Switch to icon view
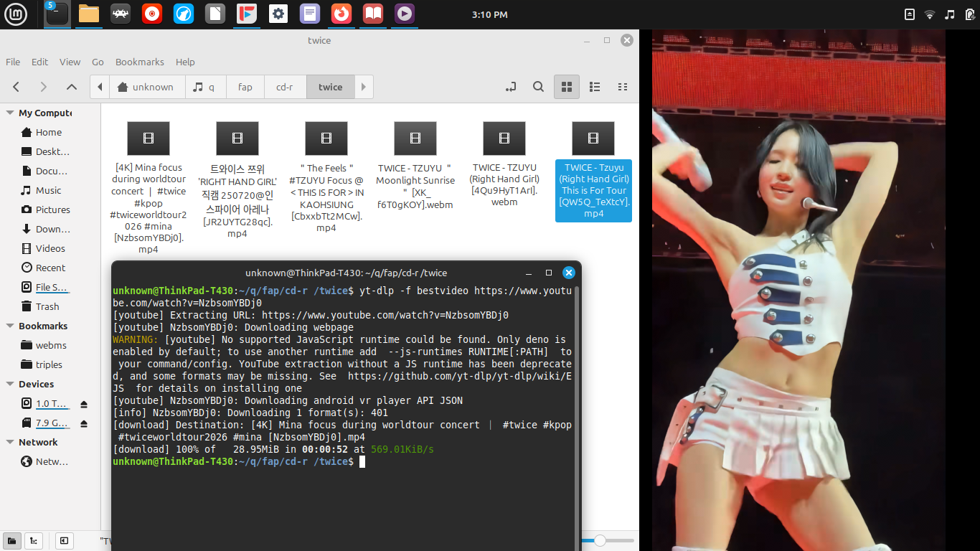980x551 pixels. click(566, 87)
